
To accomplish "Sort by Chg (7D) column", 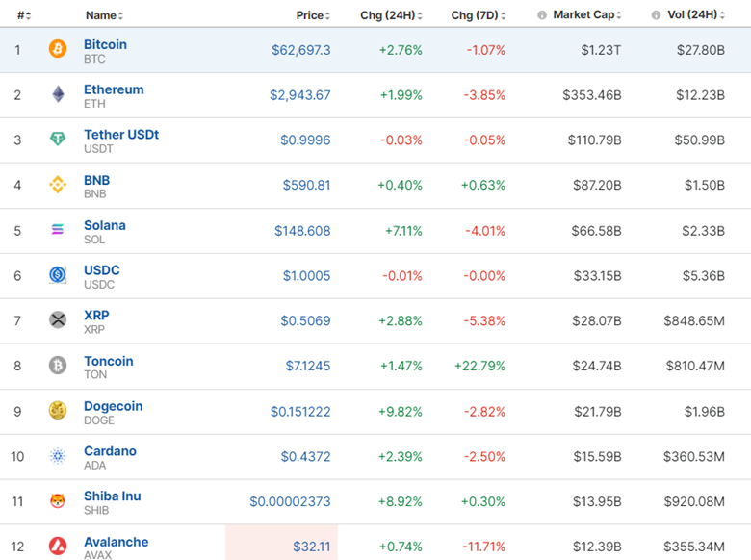I will [x=478, y=15].
